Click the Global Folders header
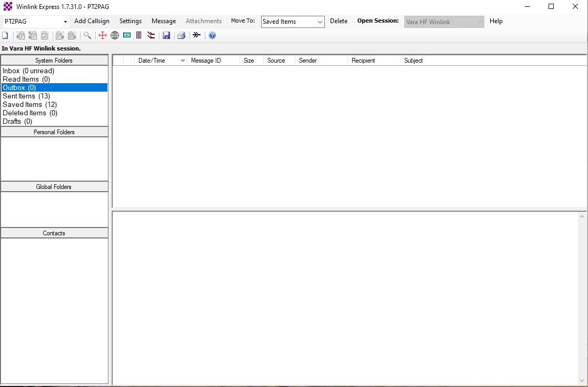This screenshot has width=588, height=387. click(54, 187)
